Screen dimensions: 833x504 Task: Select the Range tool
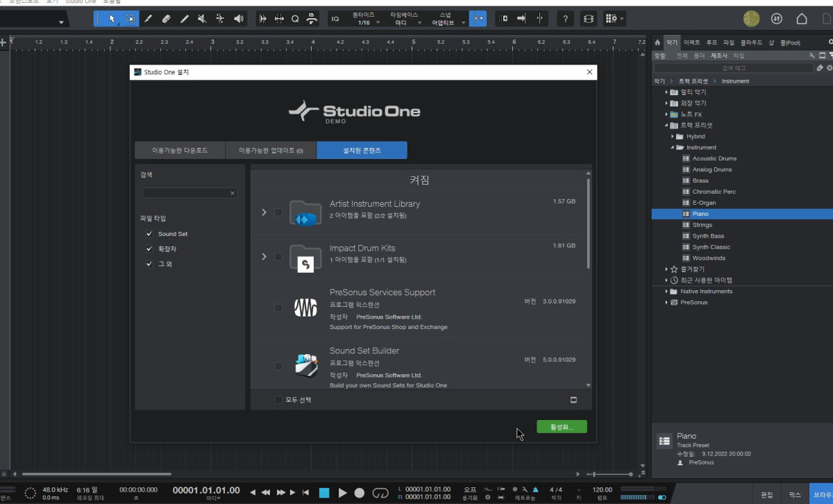point(130,19)
